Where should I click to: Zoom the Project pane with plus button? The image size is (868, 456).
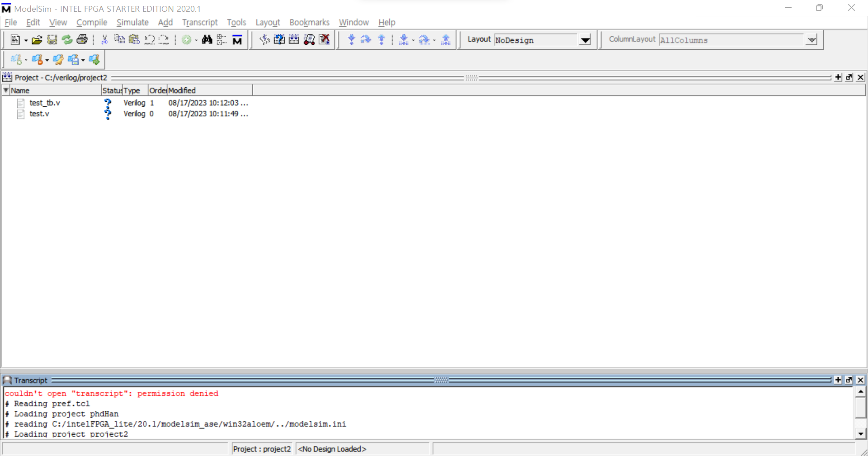tap(838, 77)
